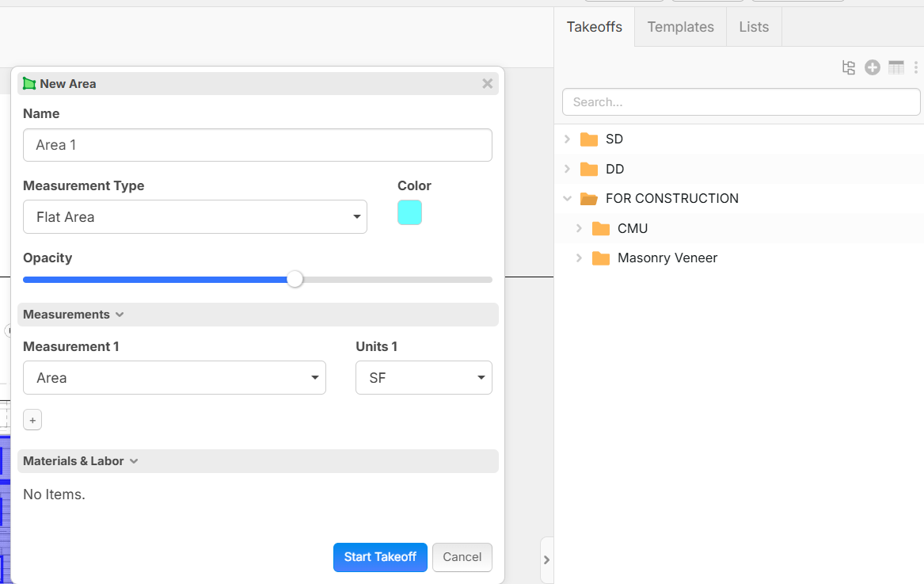Add another measurement with plus button
This screenshot has width=924, height=584.
[32, 421]
